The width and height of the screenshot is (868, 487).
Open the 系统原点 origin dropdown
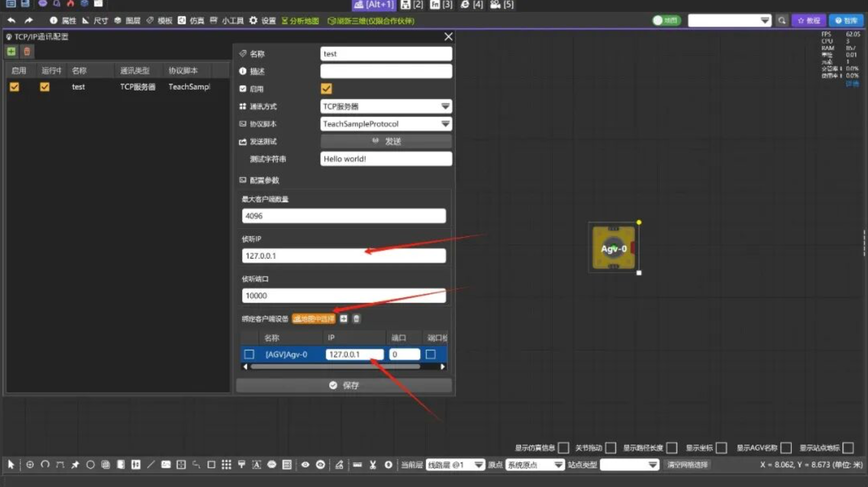[x=534, y=465]
